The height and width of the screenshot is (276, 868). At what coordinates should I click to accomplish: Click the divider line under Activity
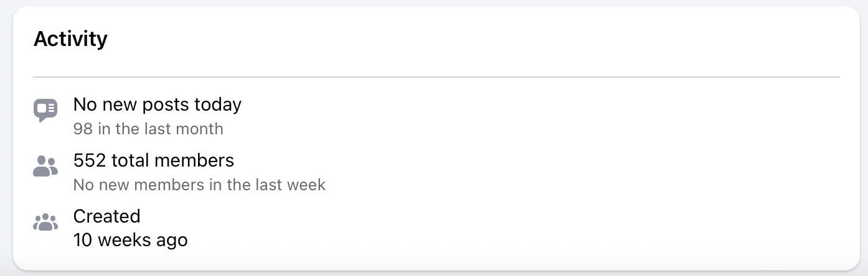(x=436, y=77)
